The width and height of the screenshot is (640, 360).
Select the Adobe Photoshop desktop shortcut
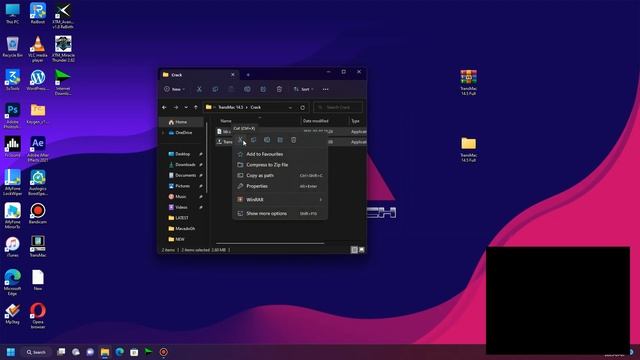pos(13,116)
